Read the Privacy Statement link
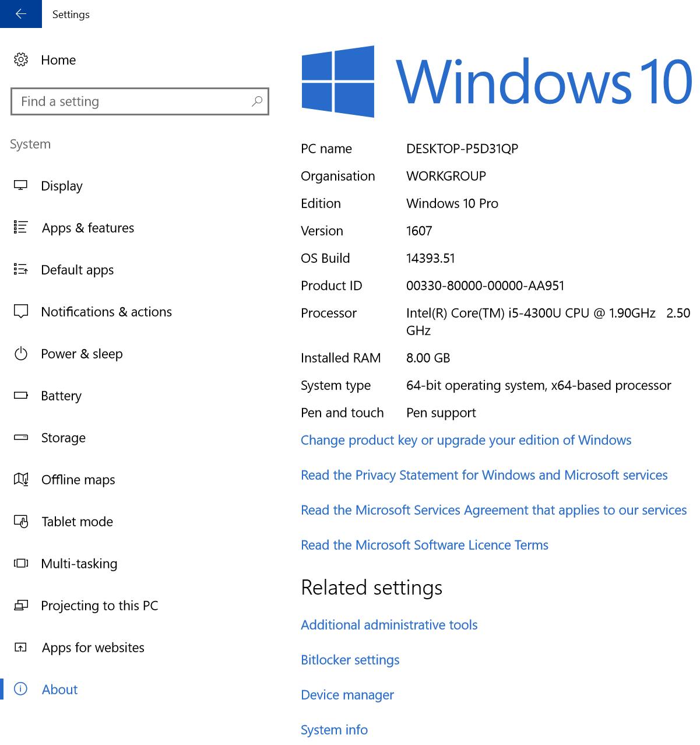 tap(484, 475)
